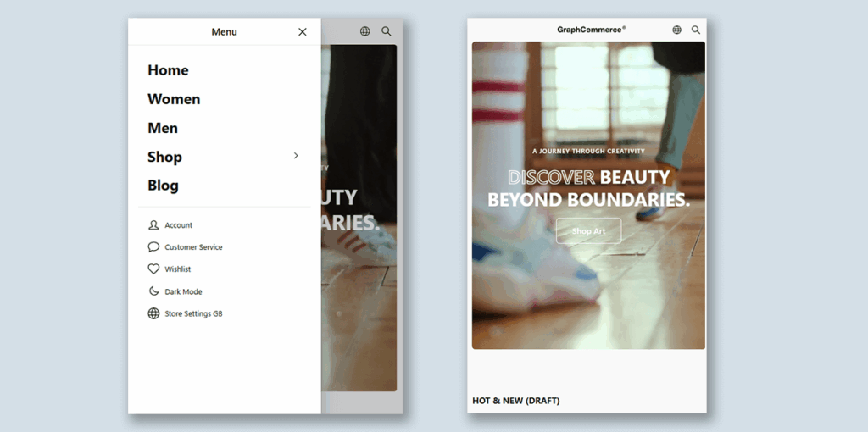Click the search magnifier right of the Menu drawer

(387, 31)
